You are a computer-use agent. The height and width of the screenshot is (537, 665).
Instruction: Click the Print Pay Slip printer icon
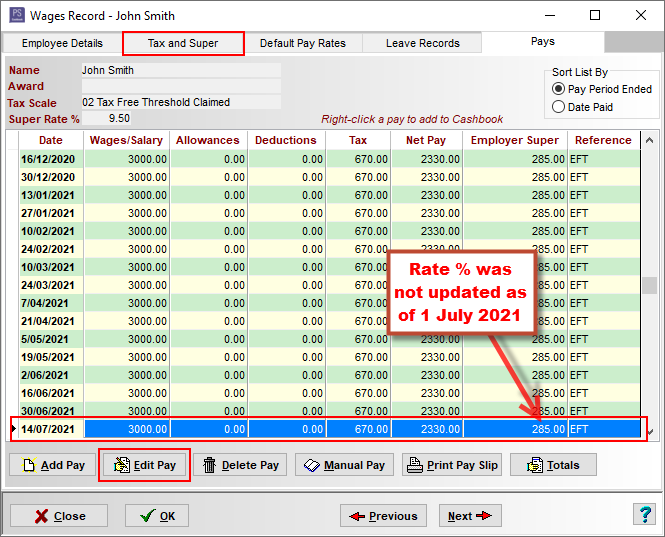415,465
